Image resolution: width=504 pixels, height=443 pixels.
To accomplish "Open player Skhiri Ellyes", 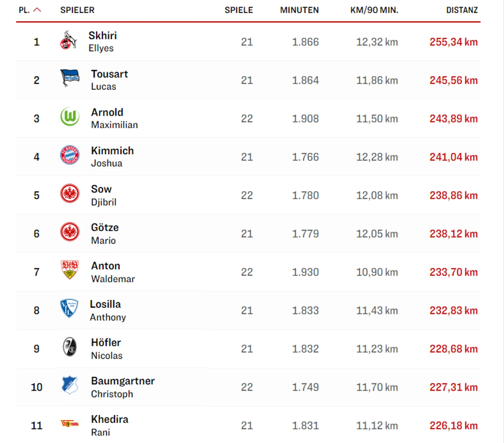I will 103,41.
